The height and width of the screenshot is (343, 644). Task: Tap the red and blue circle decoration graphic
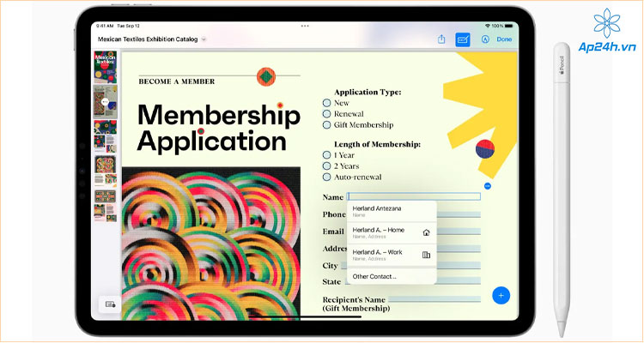tap(484, 149)
